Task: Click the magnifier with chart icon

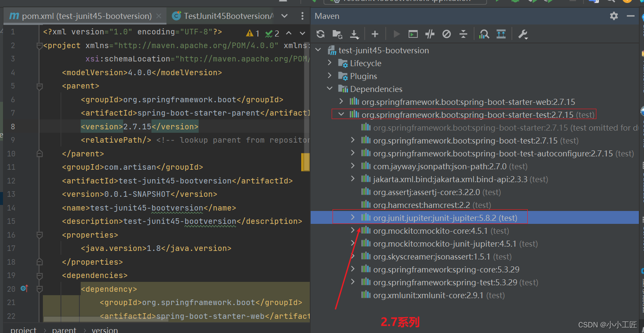Action: coord(484,34)
